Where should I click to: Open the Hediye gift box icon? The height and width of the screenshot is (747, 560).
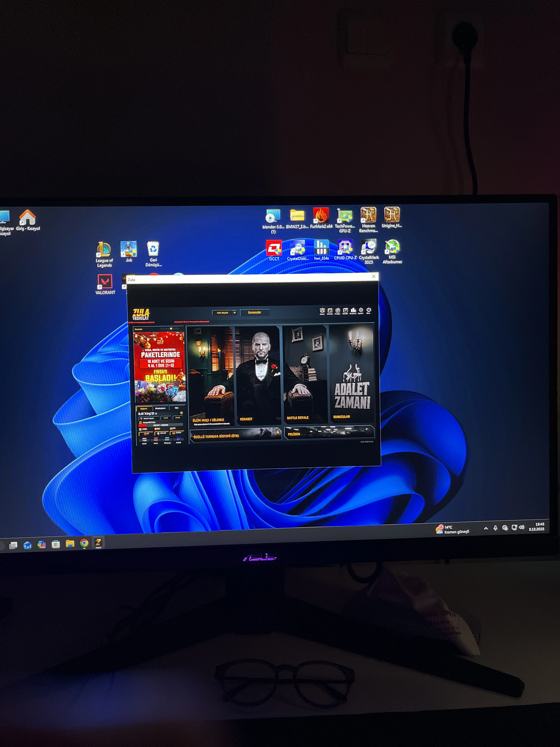click(x=338, y=311)
